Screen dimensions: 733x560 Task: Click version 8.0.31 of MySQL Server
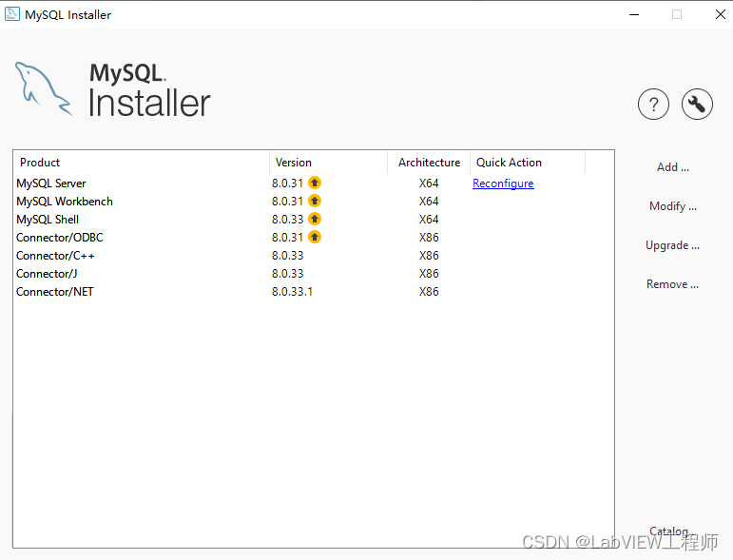click(287, 183)
